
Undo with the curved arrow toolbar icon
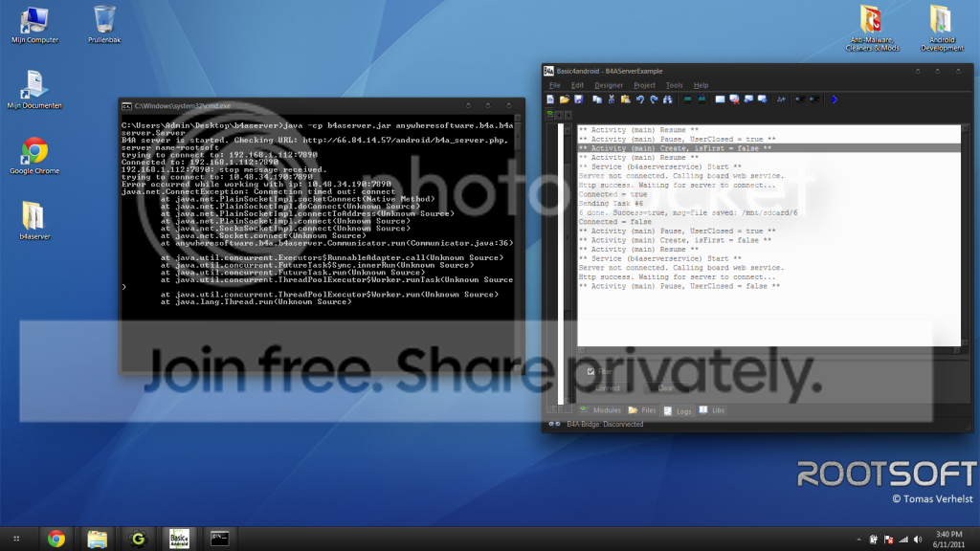pos(640,99)
